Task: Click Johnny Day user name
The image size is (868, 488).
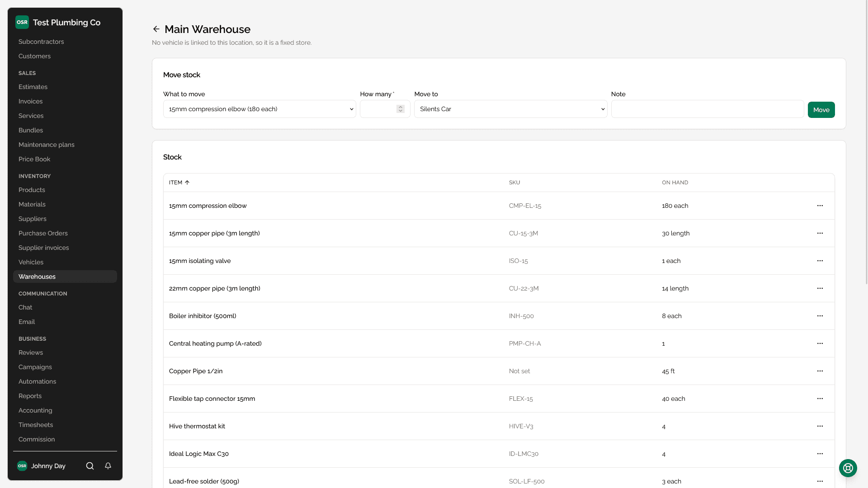Action: [48, 466]
